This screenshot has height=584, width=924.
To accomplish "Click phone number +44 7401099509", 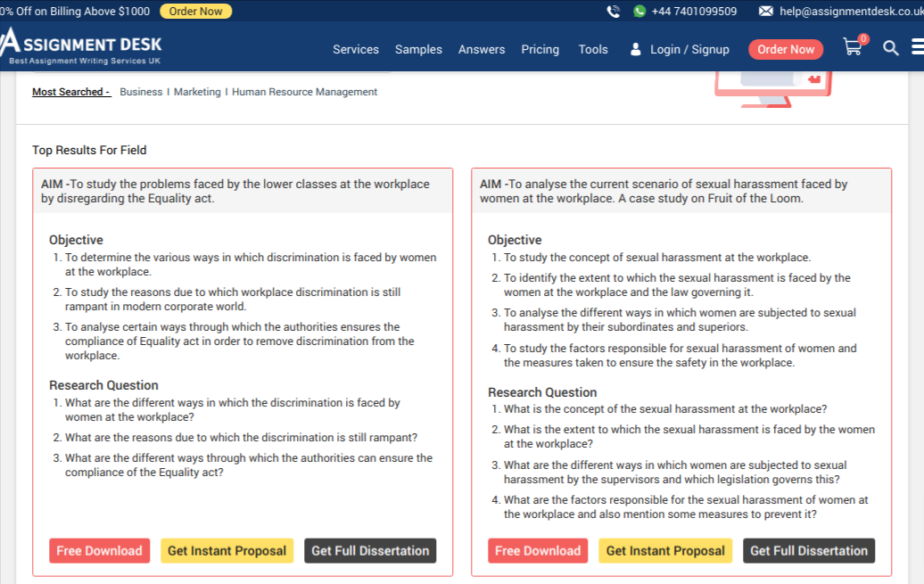I will pos(694,12).
